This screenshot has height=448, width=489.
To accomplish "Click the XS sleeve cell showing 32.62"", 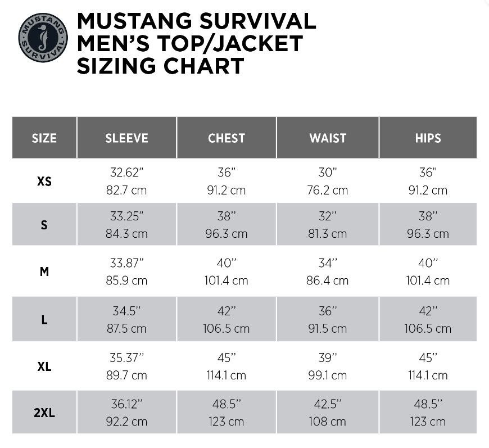I will (126, 173).
